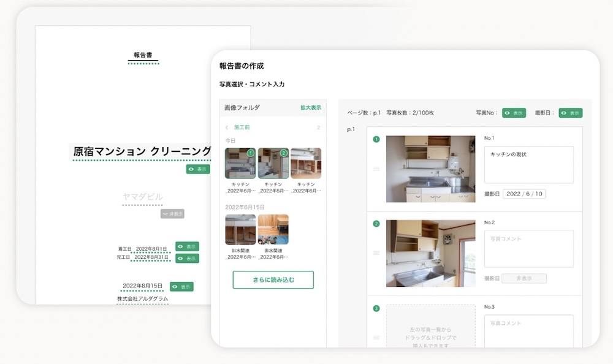Click the No.2 撮影日 非表示 field
613x364 pixels.
coord(524,278)
